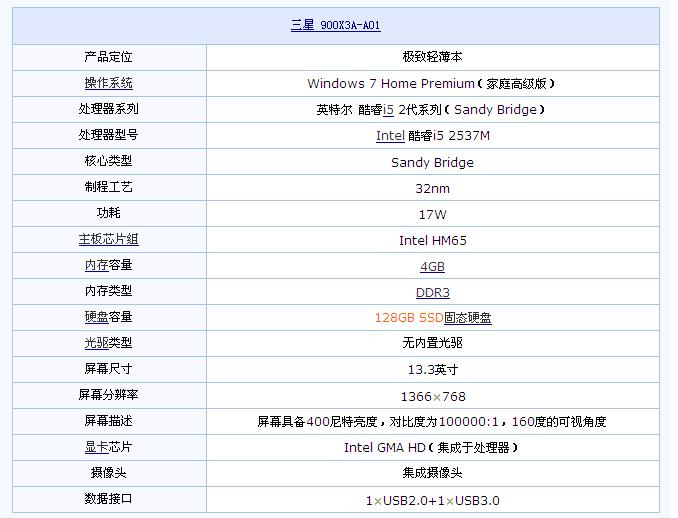Select the 1×USB2.0+1×USB3.0 value
The width and height of the screenshot is (678, 518).
[x=433, y=501]
